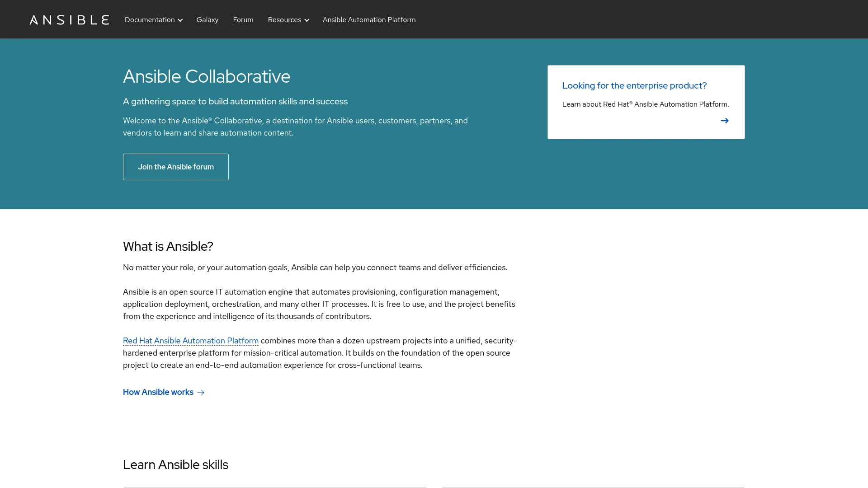
Task: Click the 'Ansible Collaborative' heading
Action: [x=207, y=76]
